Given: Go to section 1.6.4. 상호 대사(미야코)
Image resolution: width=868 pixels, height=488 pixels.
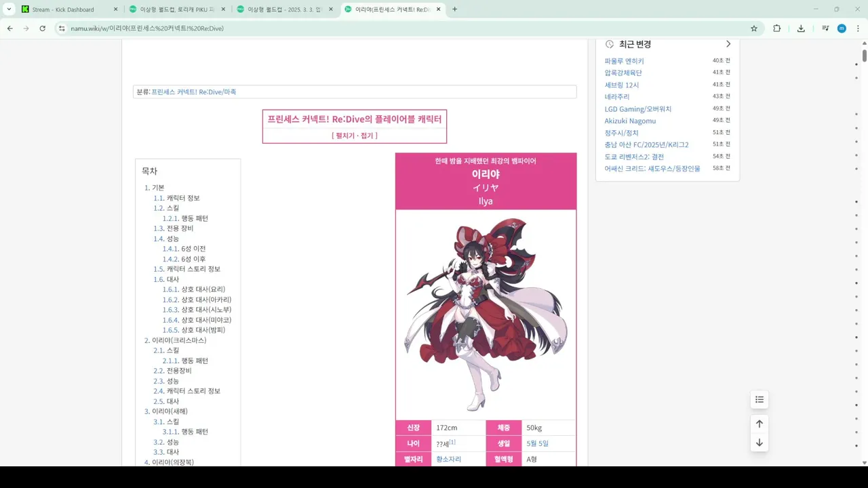Looking at the screenshot, I should click(x=197, y=320).
